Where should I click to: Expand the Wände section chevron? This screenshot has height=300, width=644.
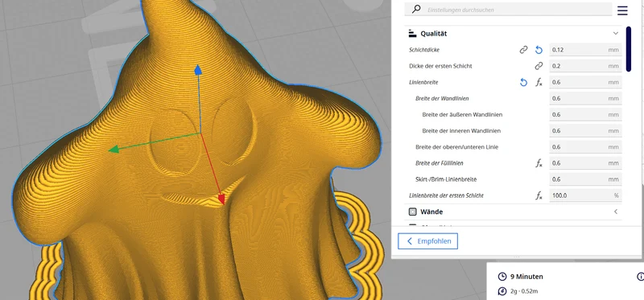click(x=615, y=212)
